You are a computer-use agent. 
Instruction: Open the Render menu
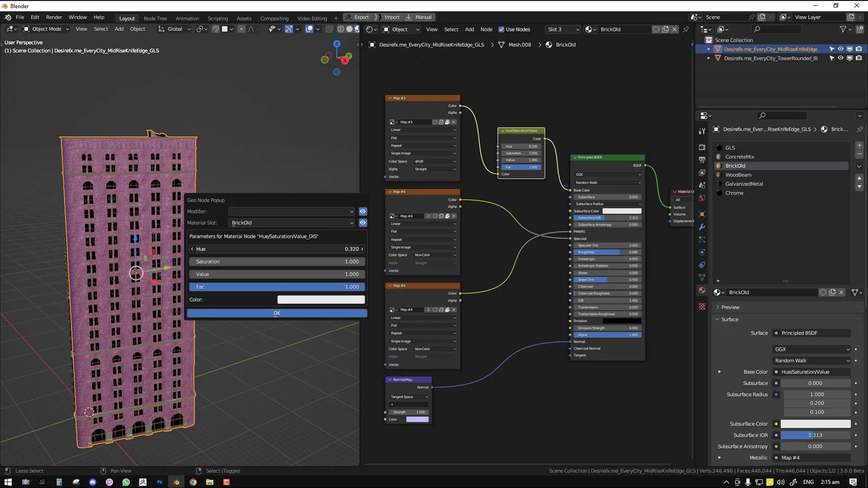(x=54, y=17)
